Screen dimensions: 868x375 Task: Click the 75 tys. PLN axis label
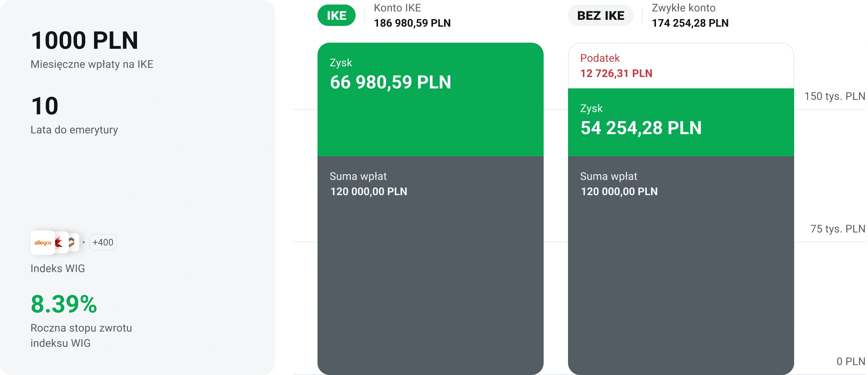[x=837, y=229]
